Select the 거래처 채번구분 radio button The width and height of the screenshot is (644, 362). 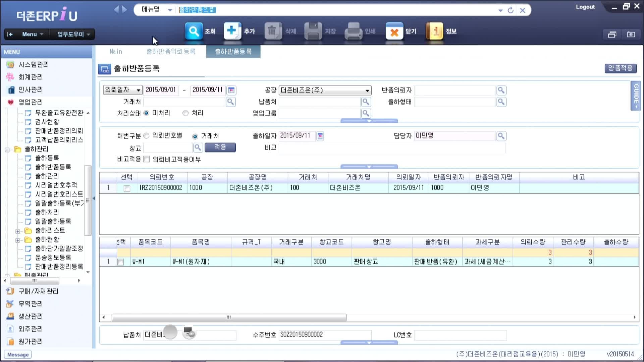click(195, 136)
